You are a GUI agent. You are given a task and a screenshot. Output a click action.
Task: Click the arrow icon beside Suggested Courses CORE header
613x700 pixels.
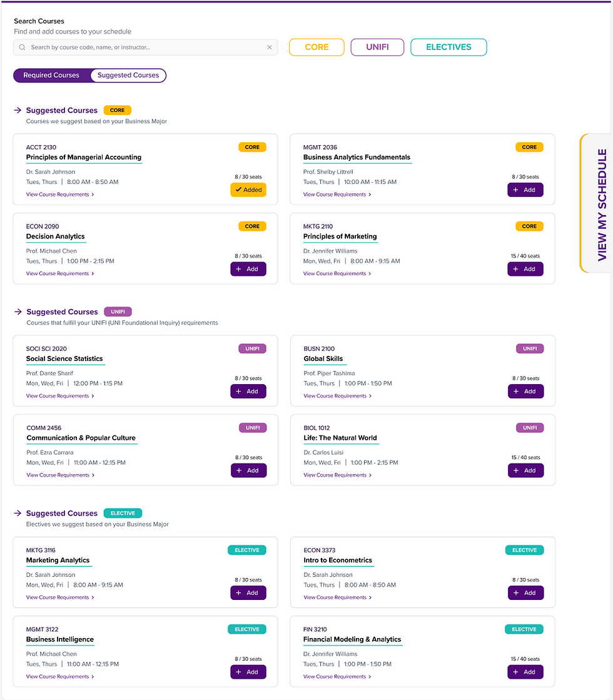click(18, 109)
